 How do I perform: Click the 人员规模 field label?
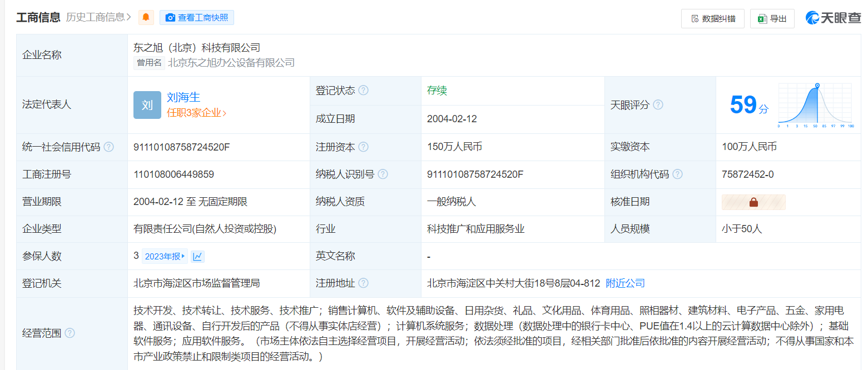630,229
